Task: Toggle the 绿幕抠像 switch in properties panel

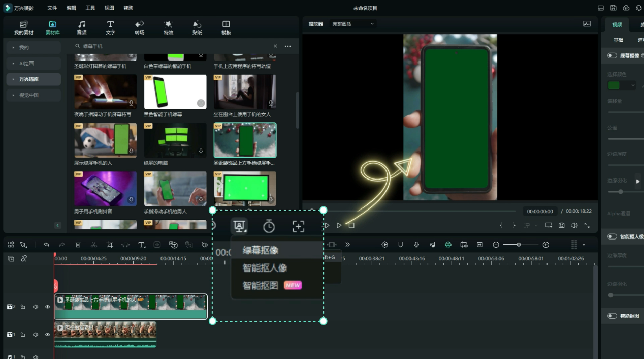Action: tap(612, 55)
